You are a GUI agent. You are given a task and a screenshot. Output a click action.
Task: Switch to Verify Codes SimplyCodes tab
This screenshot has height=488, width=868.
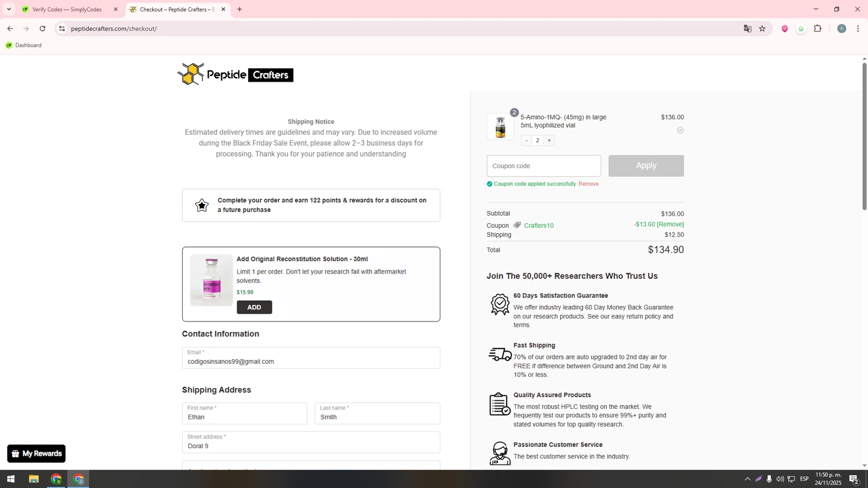[x=67, y=9]
